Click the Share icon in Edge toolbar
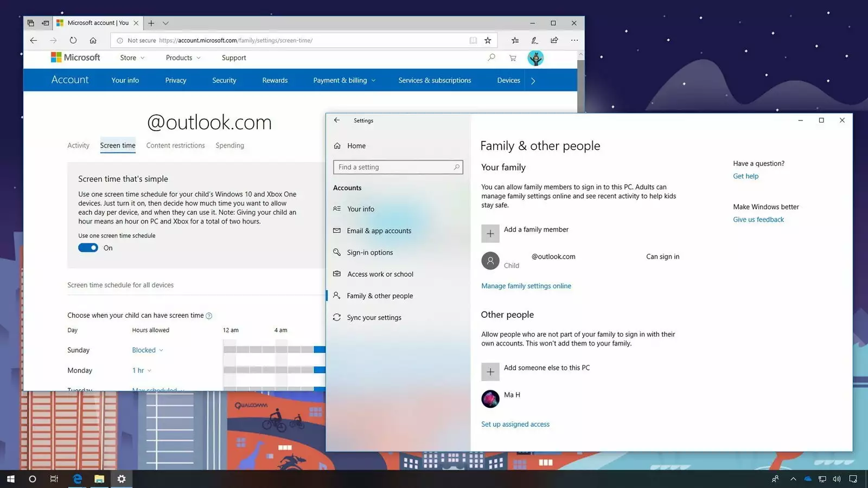Image resolution: width=868 pixels, height=488 pixels. (554, 40)
